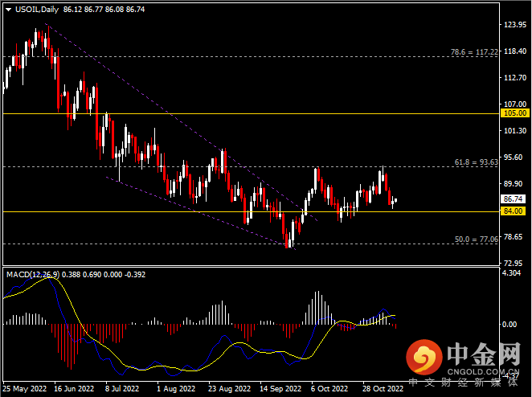Click the MACD scale value 4.304

coord(511,272)
